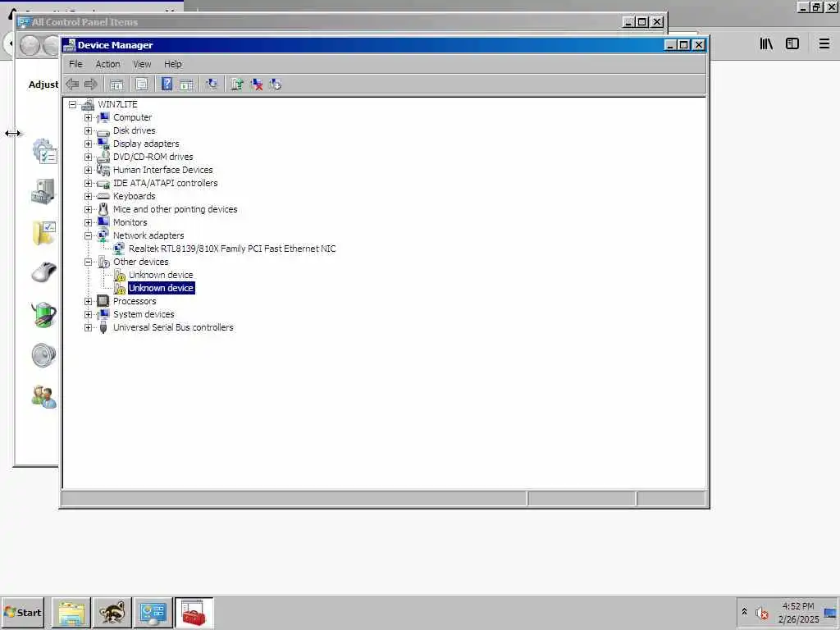Click the Power Options battery icon in Control Panel
Image resolution: width=840 pixels, height=630 pixels.
coord(44,314)
